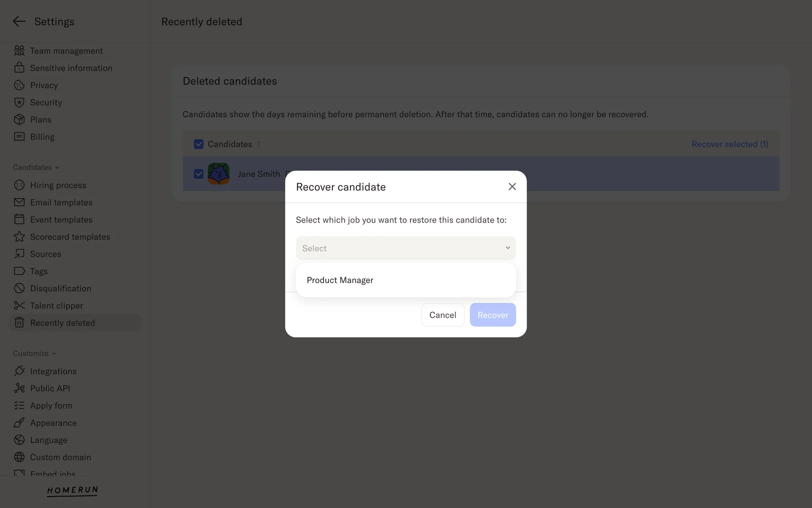Choose Product Manager from the job list
Screen dimensions: 812x508
(x=340, y=280)
